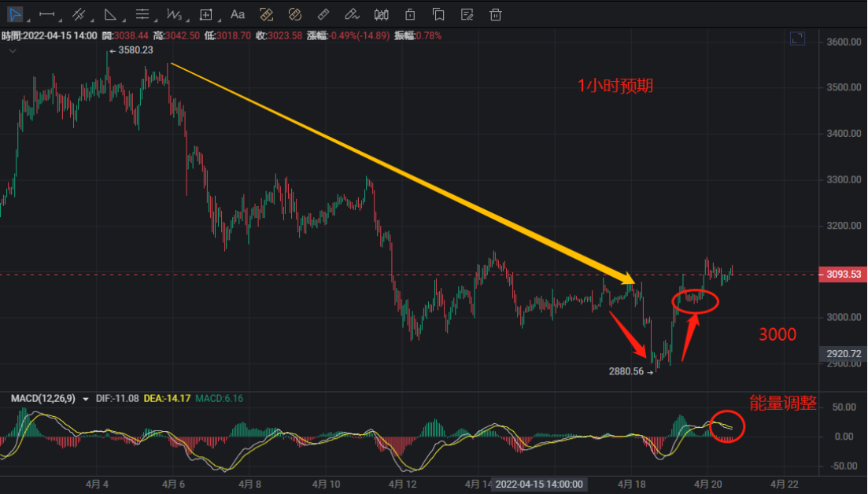Click the 2880.56 low price label
This screenshot has width=868, height=494.
point(626,371)
